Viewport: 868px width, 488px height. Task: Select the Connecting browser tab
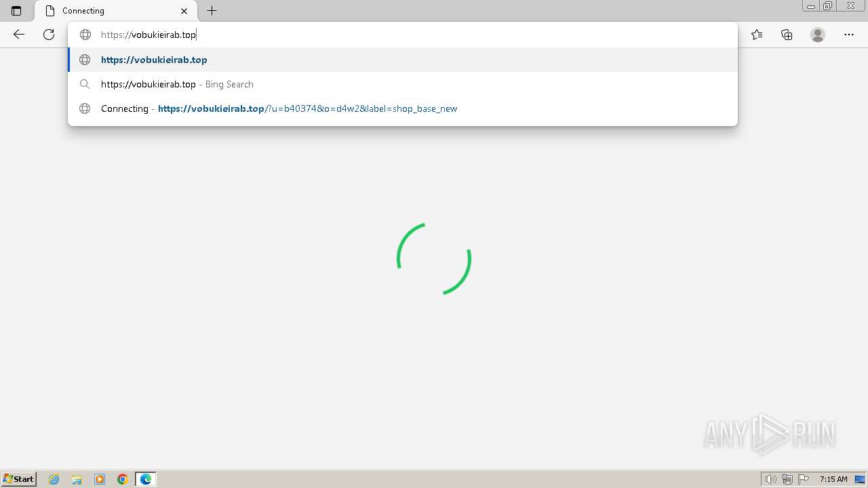[x=115, y=11]
